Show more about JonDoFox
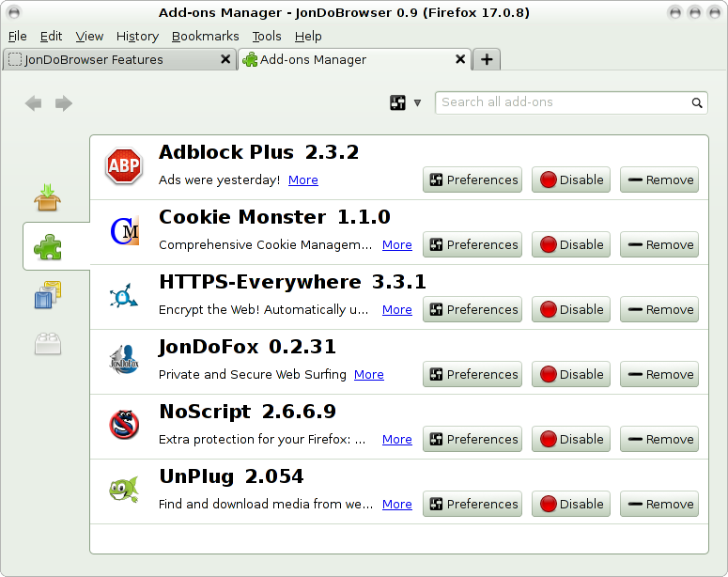The width and height of the screenshot is (728, 577). 368,374
